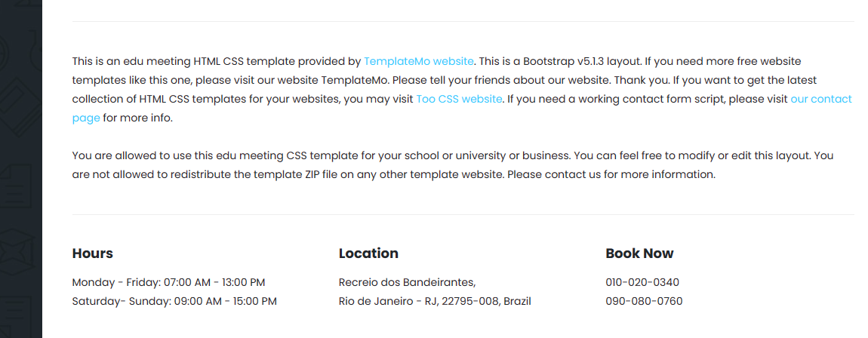
Task: Select the Hours heading
Action: [93, 253]
